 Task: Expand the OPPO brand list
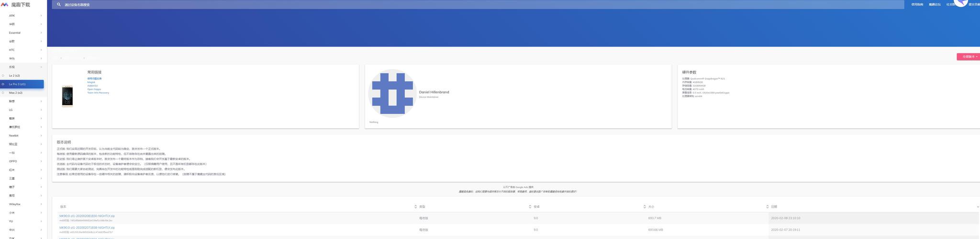(x=23, y=161)
